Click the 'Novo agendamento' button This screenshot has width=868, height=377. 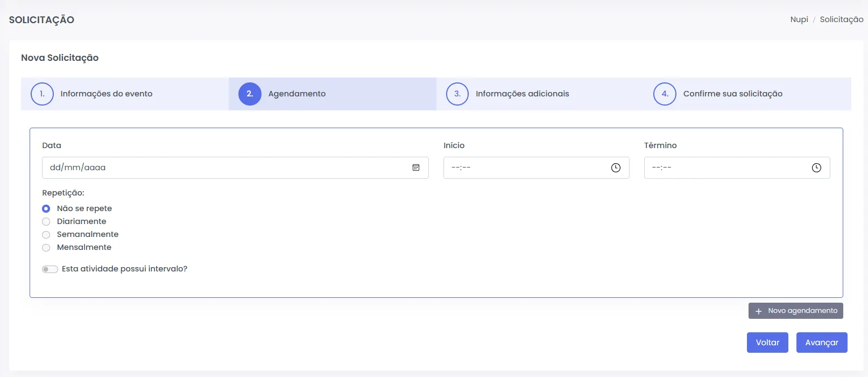click(x=795, y=311)
